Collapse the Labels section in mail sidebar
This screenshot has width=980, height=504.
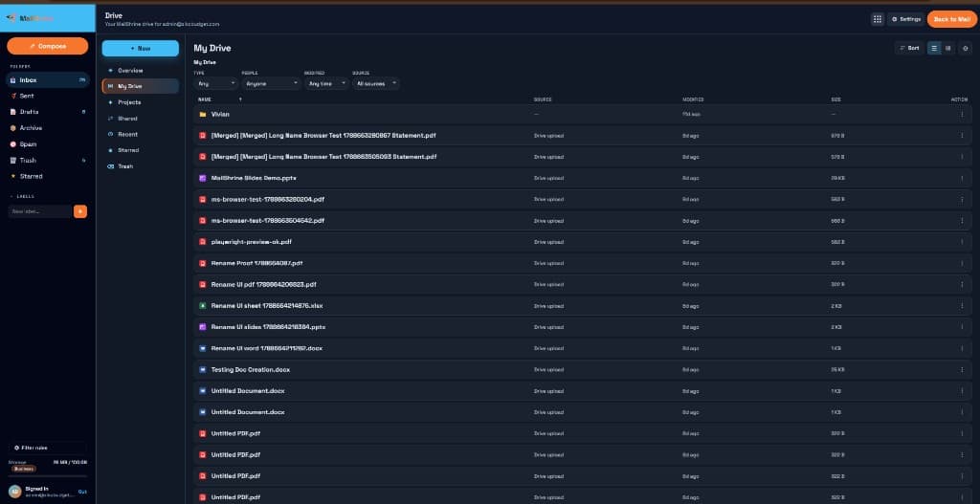(x=22, y=196)
